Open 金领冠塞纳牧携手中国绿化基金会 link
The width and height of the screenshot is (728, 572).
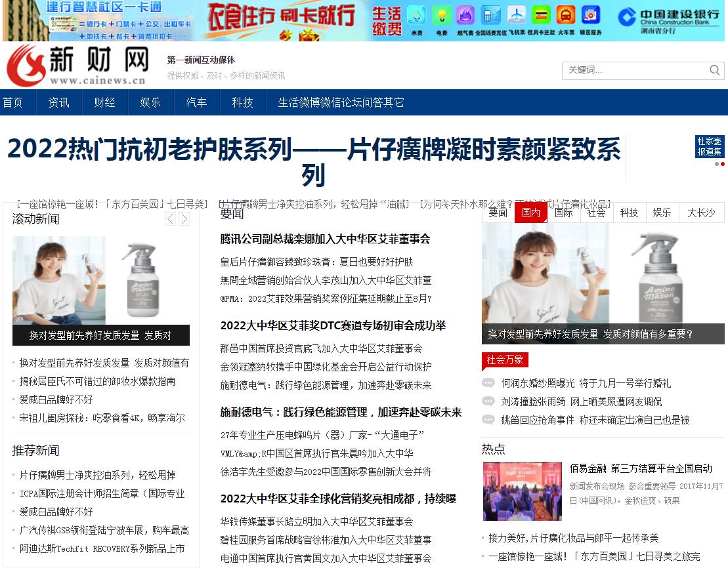coord(326,367)
